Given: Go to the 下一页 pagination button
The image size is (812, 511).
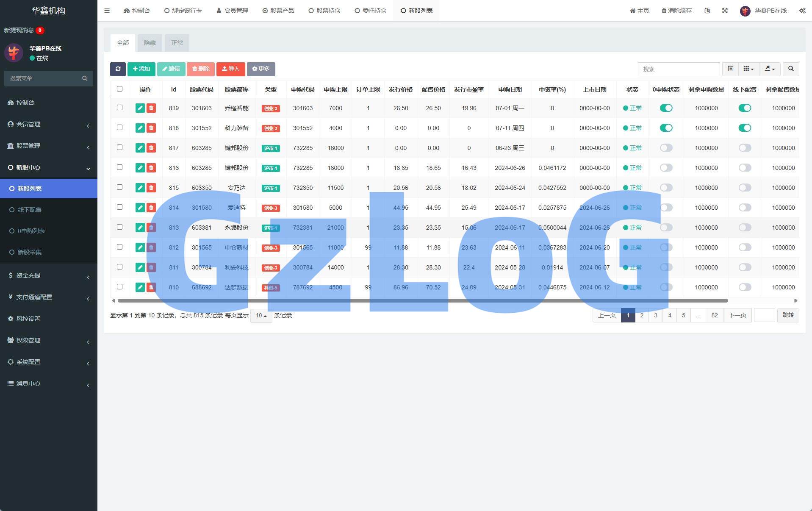Looking at the screenshot, I should point(737,315).
